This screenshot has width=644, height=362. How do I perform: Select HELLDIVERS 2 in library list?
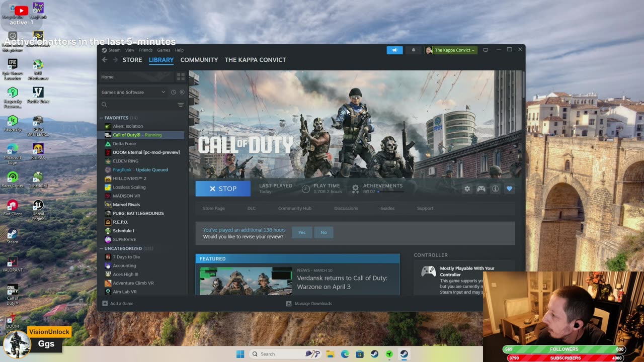(129, 178)
